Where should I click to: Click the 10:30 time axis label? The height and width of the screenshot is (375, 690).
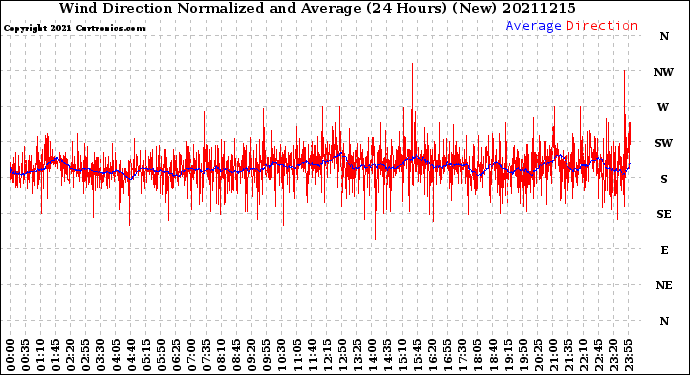pyautogui.click(x=282, y=355)
